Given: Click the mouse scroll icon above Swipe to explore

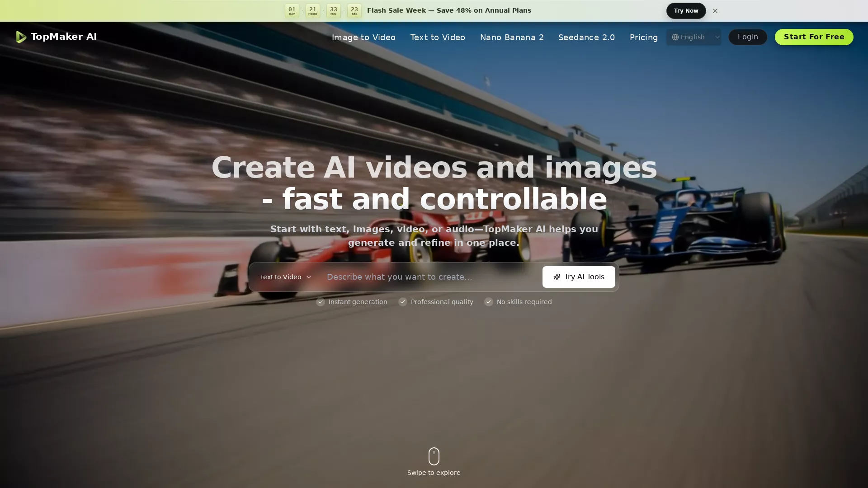Looking at the screenshot, I should 434,456.
